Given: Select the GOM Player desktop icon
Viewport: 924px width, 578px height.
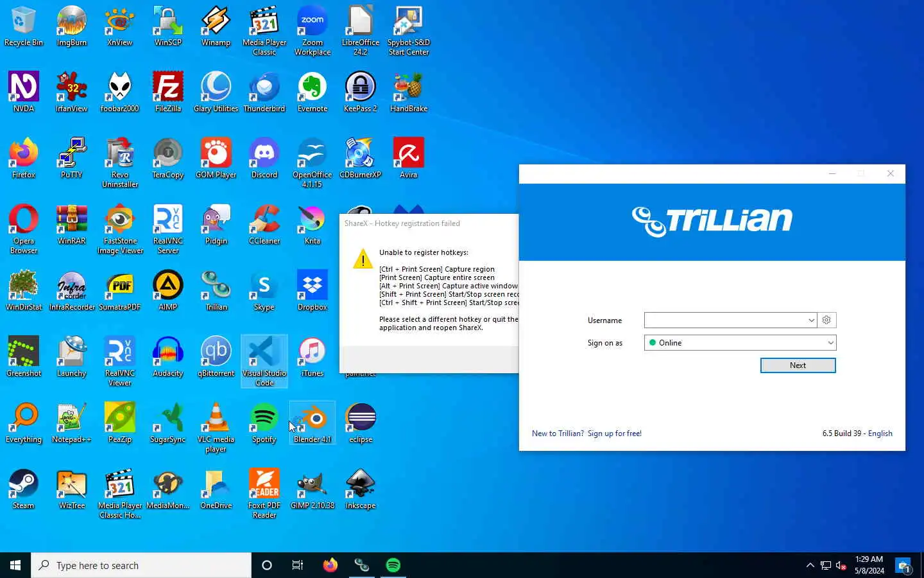Looking at the screenshot, I should click(216, 159).
